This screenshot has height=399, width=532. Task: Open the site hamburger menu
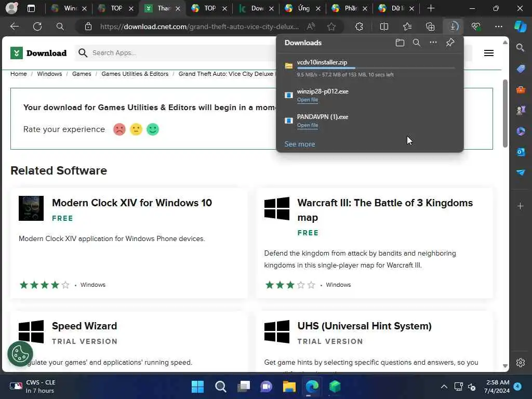click(488, 53)
